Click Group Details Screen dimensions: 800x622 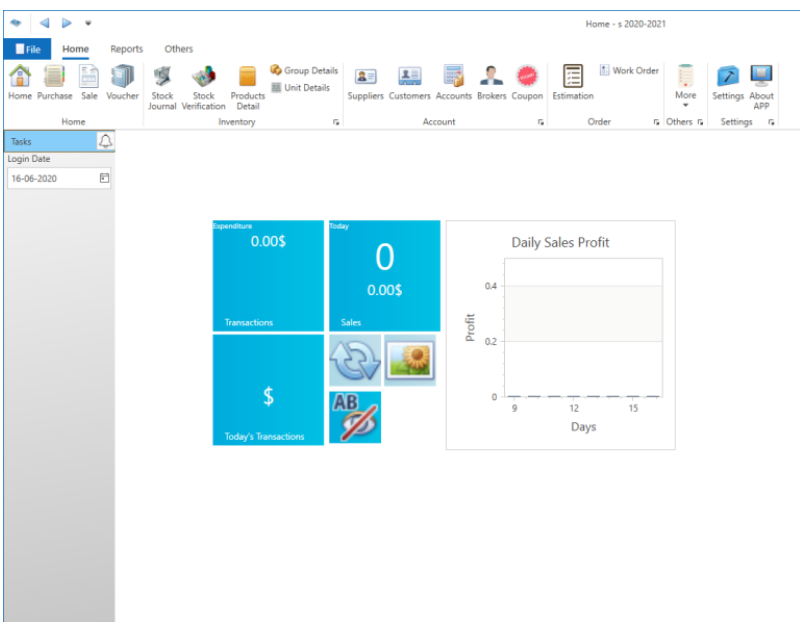[x=304, y=71]
